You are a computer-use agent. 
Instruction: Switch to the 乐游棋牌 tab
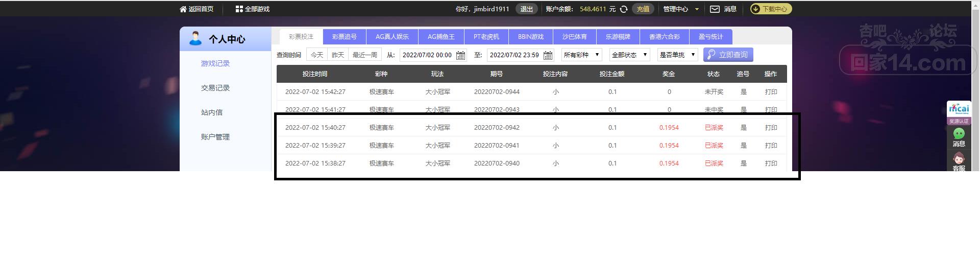click(x=618, y=37)
